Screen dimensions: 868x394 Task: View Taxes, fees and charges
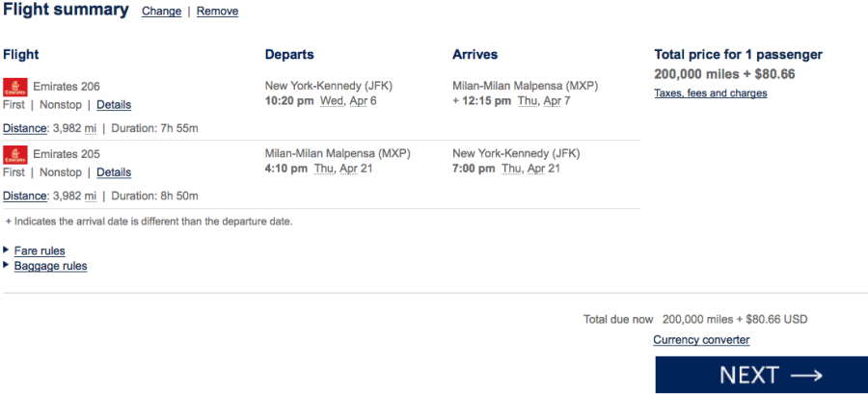(x=711, y=93)
